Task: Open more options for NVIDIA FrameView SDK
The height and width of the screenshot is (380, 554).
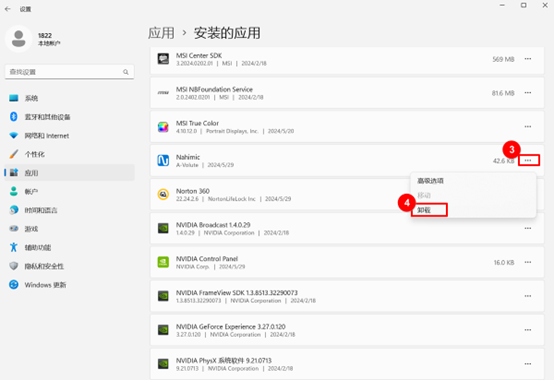Action: pyautogui.click(x=528, y=296)
